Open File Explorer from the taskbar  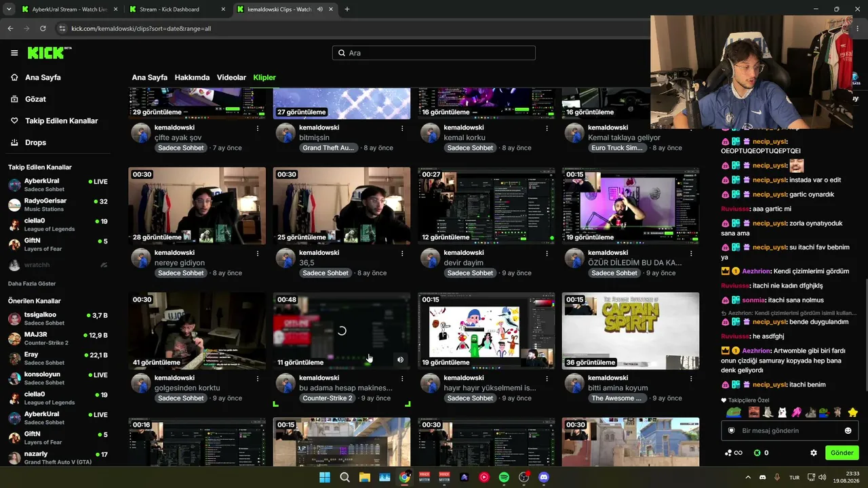click(x=365, y=477)
